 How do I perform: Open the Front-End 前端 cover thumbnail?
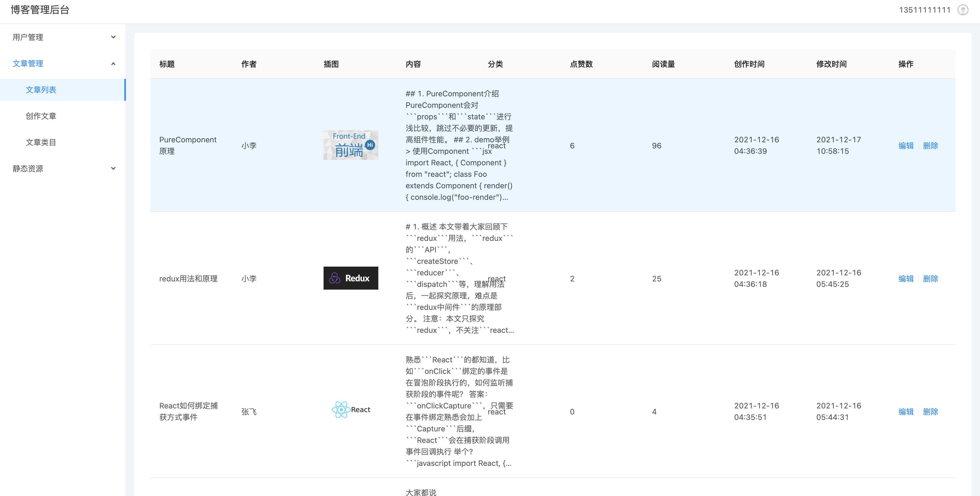coord(351,145)
